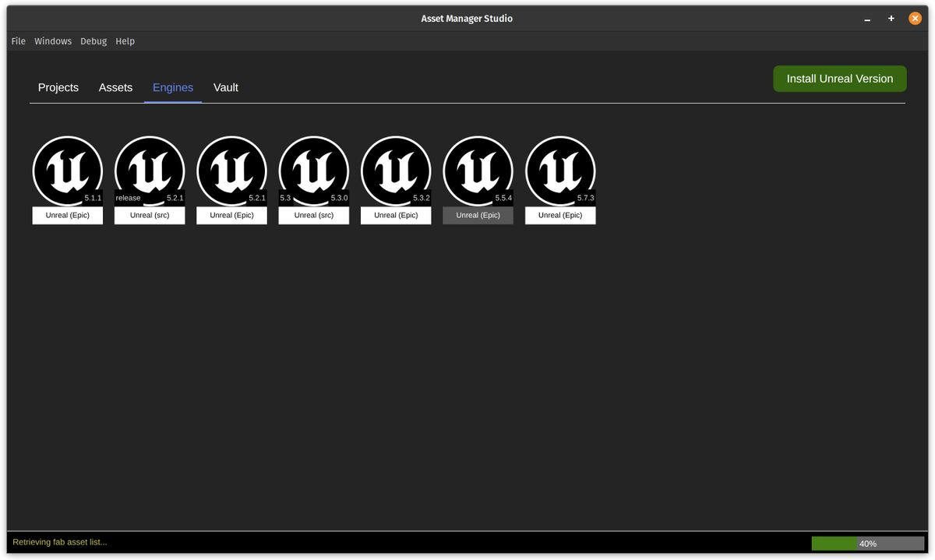Click the 40% progress bar
The image size is (935, 560).
(868, 544)
